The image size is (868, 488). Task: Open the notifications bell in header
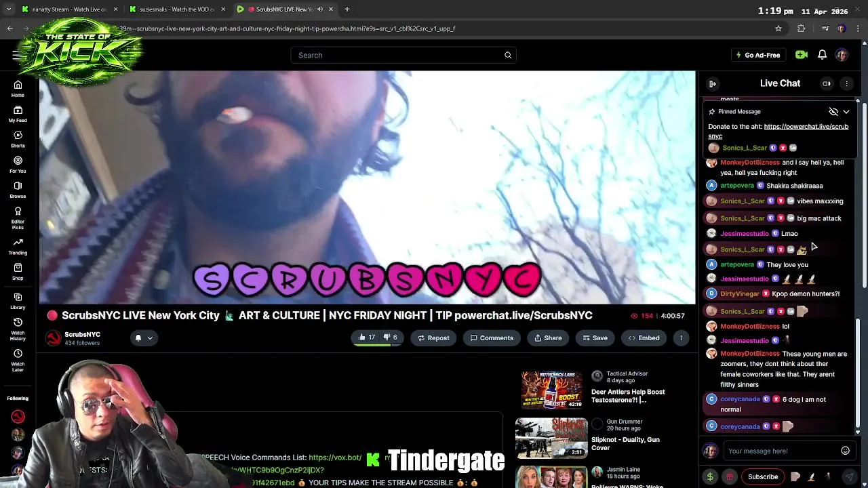click(822, 55)
